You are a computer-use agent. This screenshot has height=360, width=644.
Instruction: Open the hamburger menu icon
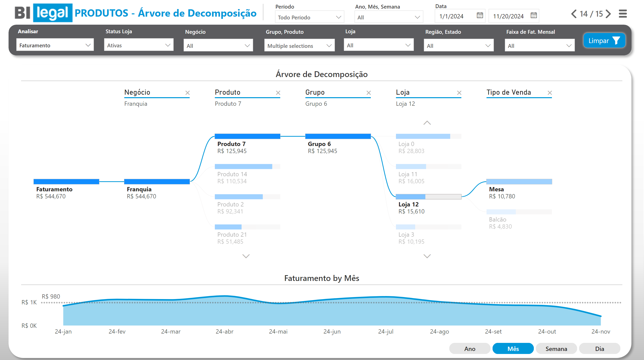(623, 14)
